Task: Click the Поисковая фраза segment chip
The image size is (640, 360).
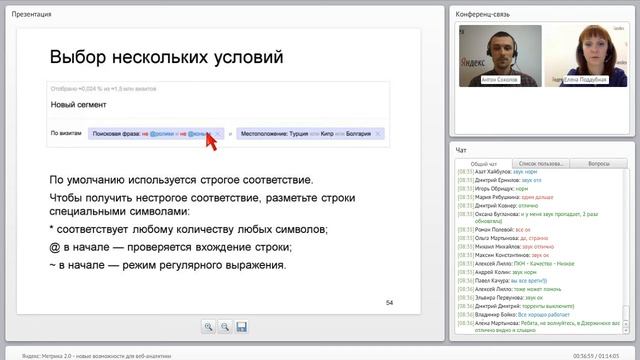Action: coord(156,133)
